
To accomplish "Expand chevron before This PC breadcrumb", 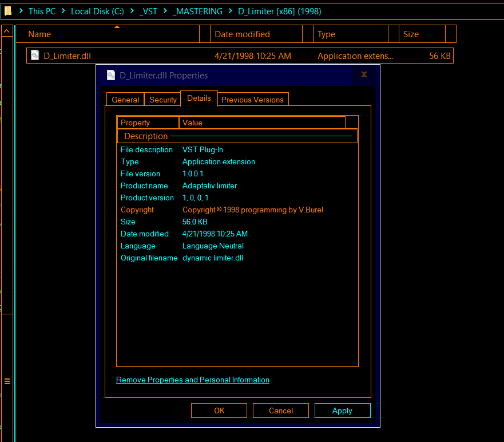I will [x=21, y=11].
